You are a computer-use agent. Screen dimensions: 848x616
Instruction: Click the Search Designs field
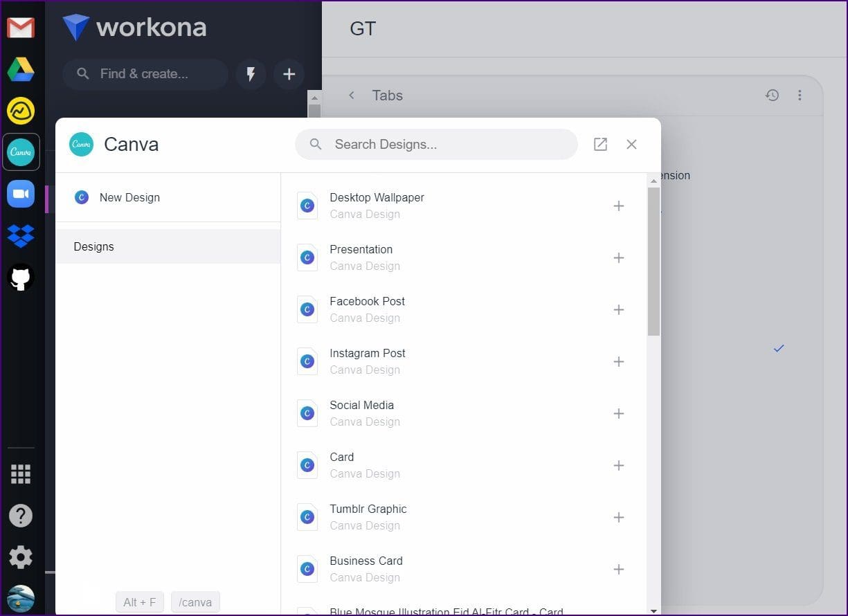point(436,144)
